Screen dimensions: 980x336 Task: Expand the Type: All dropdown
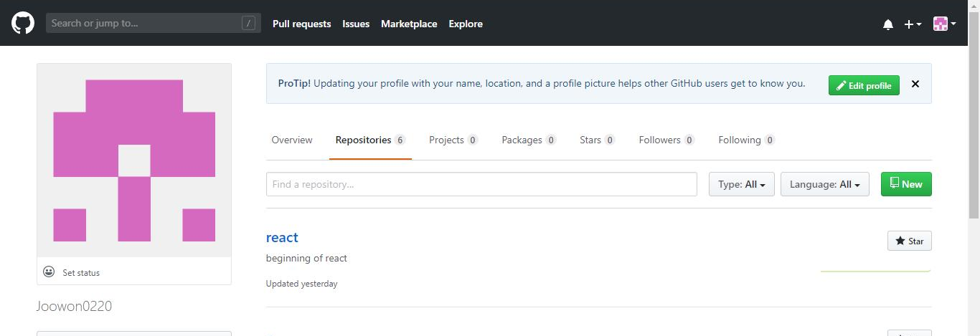(x=741, y=184)
